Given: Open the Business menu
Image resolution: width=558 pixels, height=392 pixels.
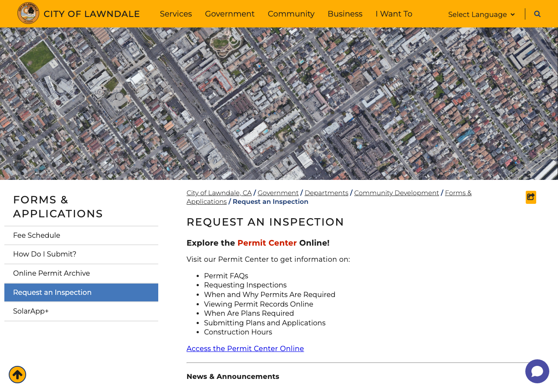Looking at the screenshot, I should pyautogui.click(x=345, y=14).
